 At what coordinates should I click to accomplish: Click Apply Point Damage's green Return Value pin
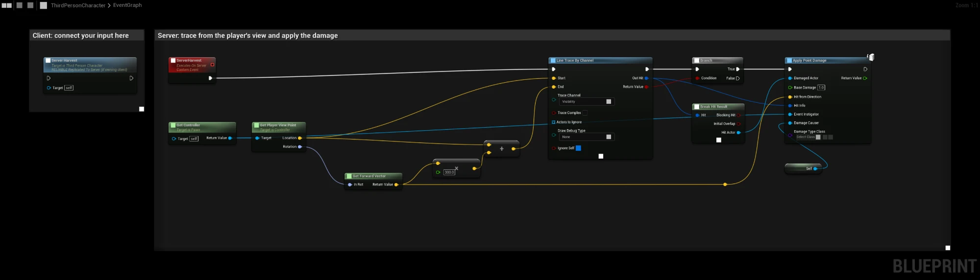[865, 78]
